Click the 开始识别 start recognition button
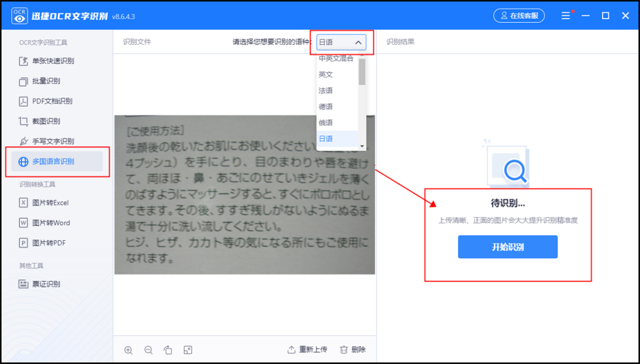This screenshot has height=364, width=640. tap(508, 247)
